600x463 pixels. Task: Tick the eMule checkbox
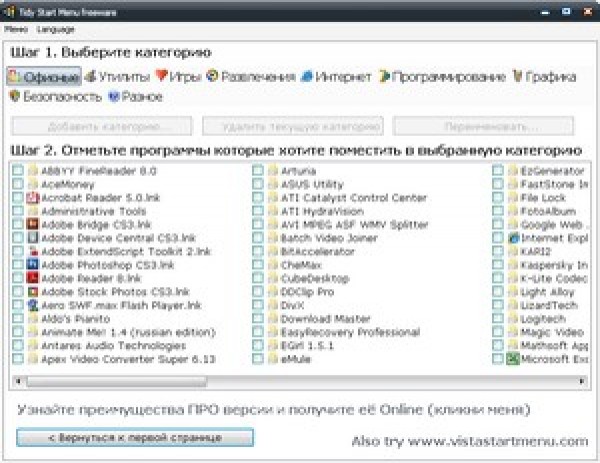tap(258, 359)
